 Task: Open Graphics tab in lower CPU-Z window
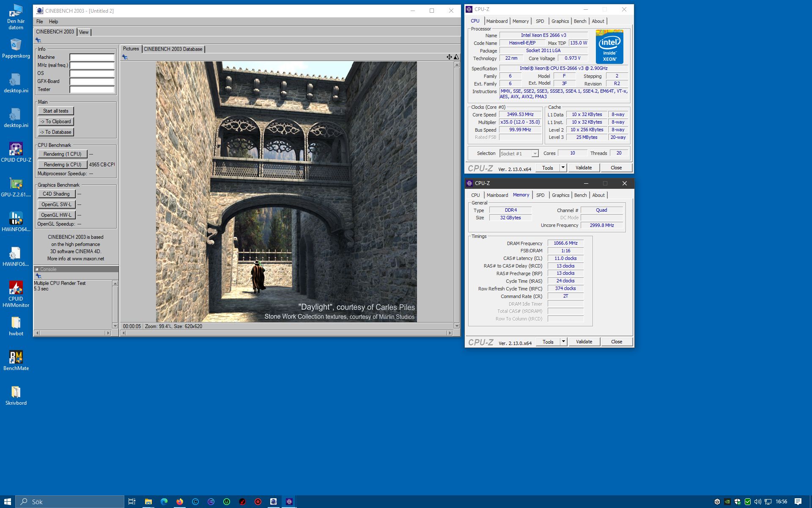560,195
